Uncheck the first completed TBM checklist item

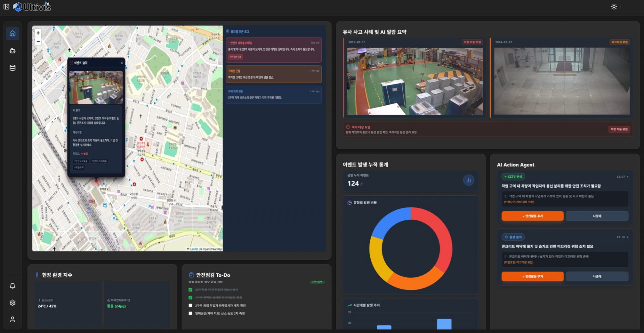click(191, 290)
